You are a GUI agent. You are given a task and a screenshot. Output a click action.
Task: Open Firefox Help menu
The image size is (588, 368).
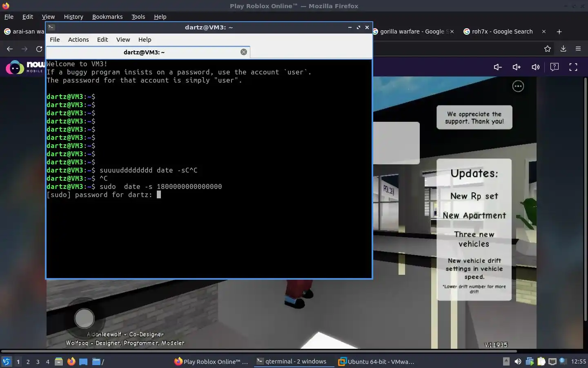[x=160, y=17]
